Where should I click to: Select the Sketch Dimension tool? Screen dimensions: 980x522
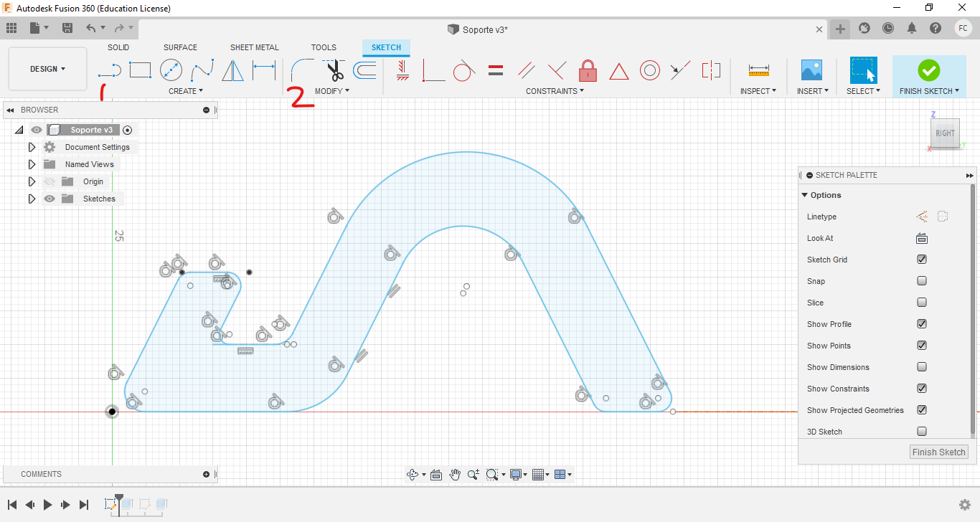264,70
